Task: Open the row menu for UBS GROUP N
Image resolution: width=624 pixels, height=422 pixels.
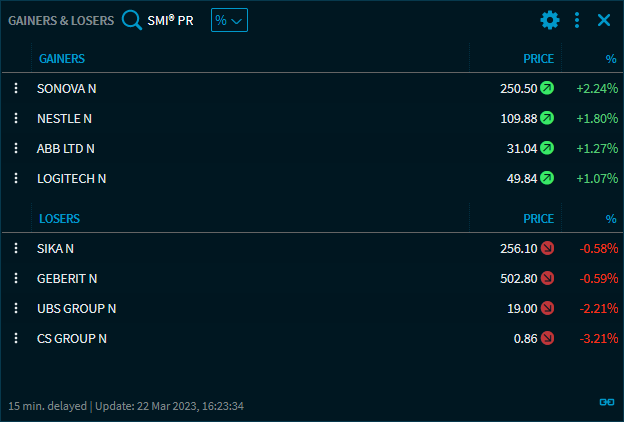Action: (x=16, y=308)
